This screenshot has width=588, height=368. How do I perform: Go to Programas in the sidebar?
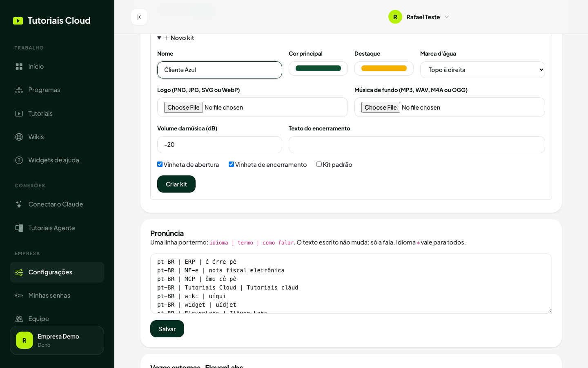(57, 90)
